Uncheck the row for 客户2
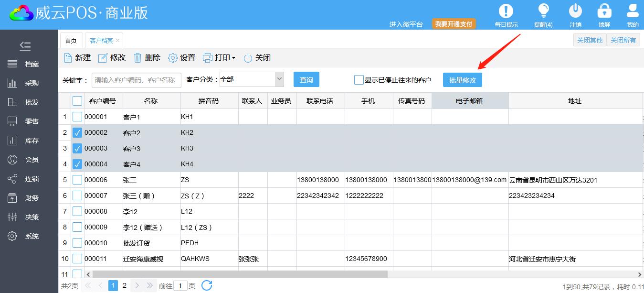Viewport: 644px width, 293px height. click(x=77, y=133)
